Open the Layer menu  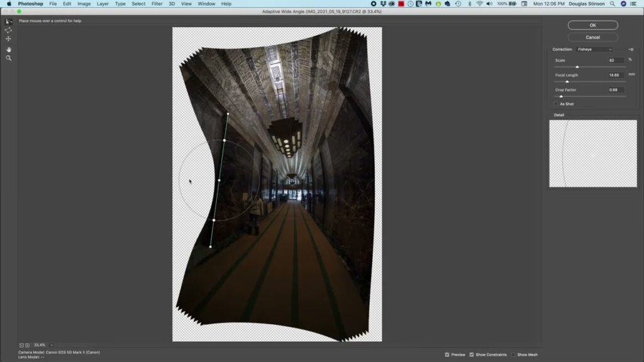pyautogui.click(x=103, y=4)
